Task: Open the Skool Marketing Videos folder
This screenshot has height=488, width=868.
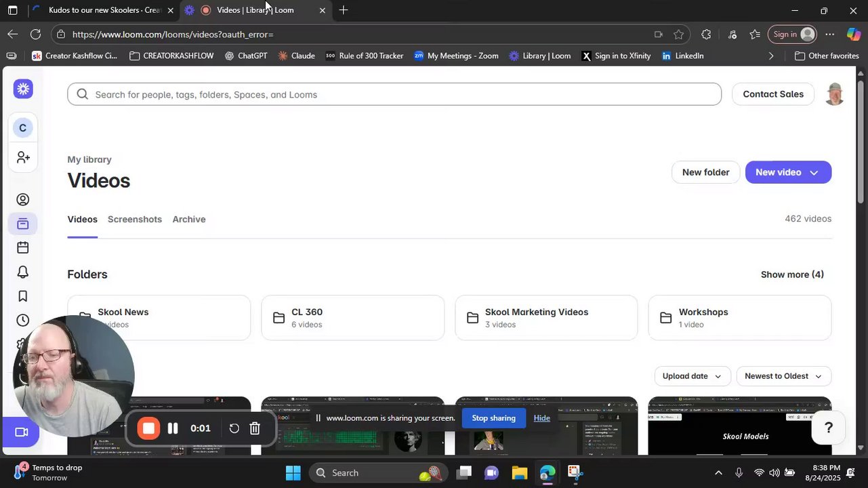Action: point(546,318)
